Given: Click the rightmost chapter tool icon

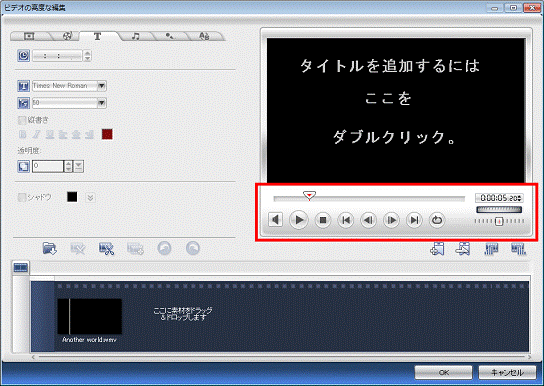Looking at the screenshot, I should point(518,248).
